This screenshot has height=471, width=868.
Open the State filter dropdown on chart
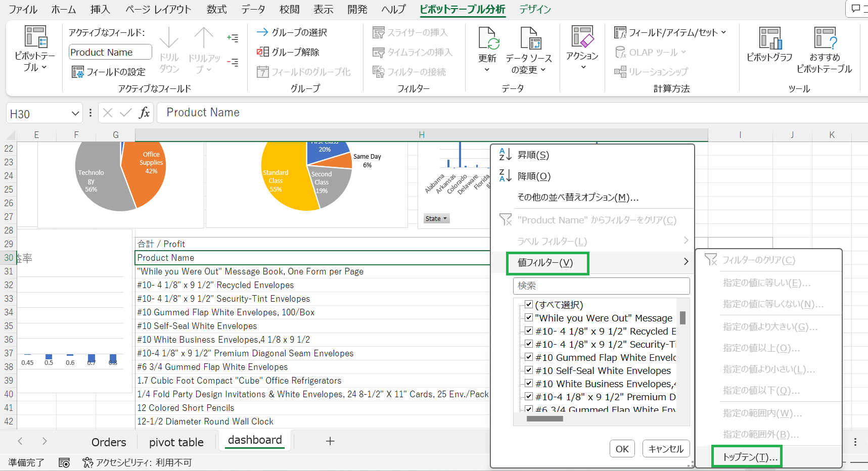tap(436, 219)
